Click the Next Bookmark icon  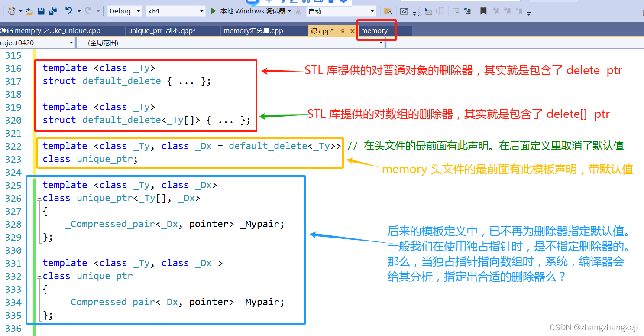[x=507, y=11]
